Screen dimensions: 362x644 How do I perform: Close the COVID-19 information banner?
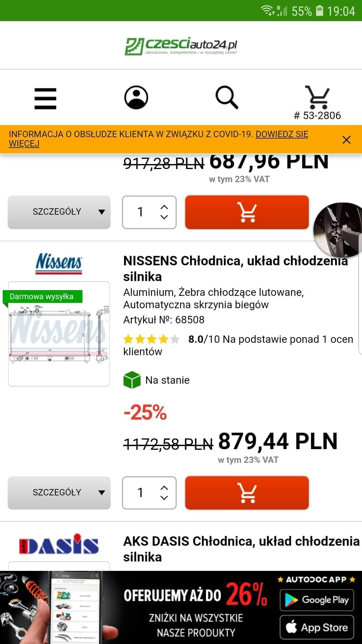pos(346,140)
